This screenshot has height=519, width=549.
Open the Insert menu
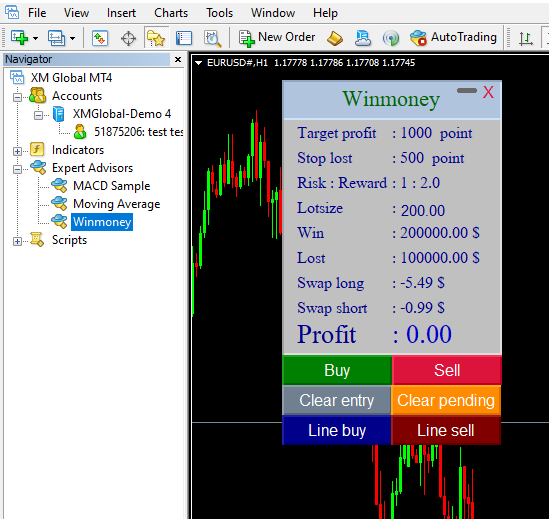coord(121,13)
